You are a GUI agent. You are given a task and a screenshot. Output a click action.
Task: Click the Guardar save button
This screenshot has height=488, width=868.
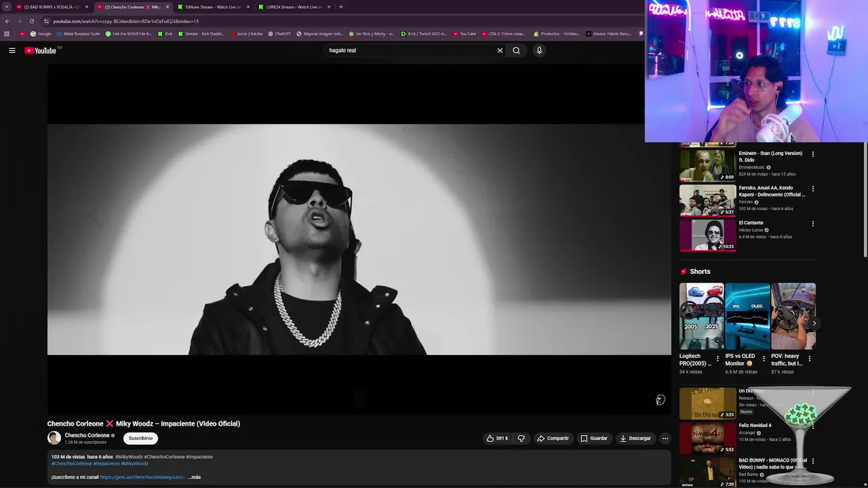tap(593, 439)
